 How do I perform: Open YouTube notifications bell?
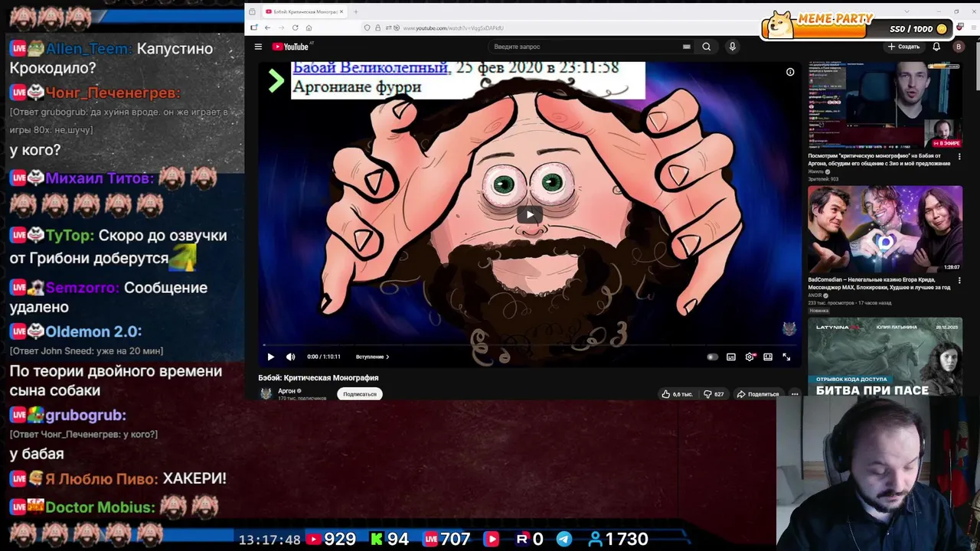coord(936,47)
